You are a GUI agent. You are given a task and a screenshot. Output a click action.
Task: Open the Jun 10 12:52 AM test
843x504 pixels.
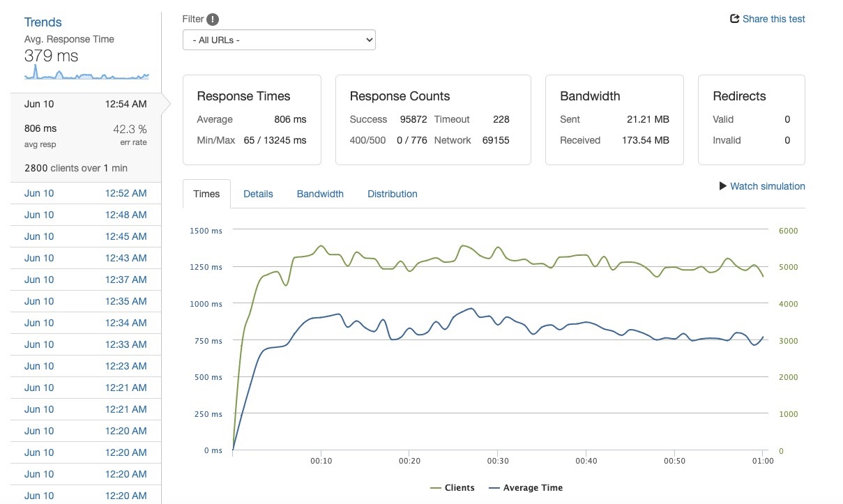coord(86,193)
